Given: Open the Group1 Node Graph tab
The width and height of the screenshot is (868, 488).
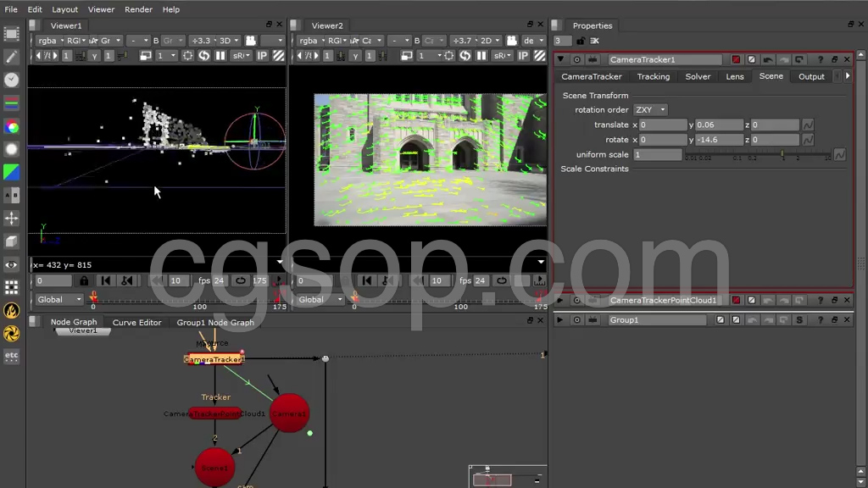Looking at the screenshot, I should (215, 322).
